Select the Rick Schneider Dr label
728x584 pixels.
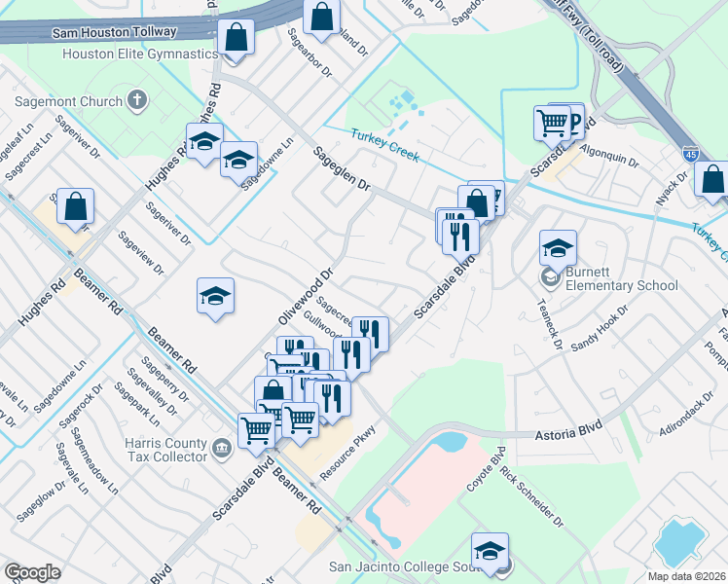click(531, 496)
